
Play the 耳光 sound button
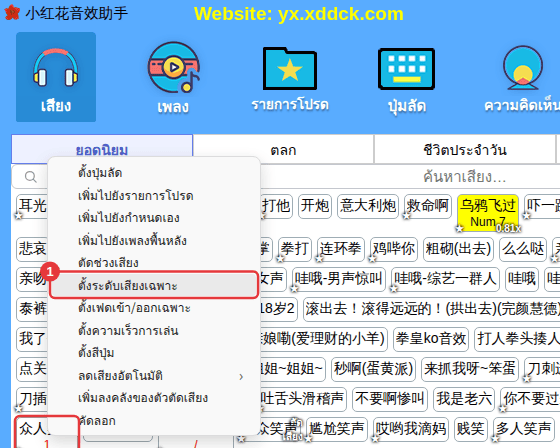[32, 206]
